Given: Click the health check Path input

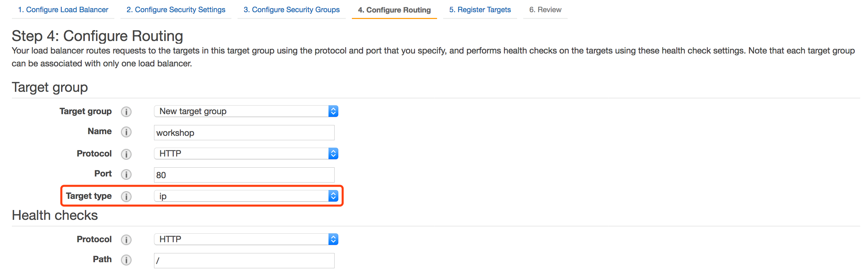Looking at the screenshot, I should (244, 260).
